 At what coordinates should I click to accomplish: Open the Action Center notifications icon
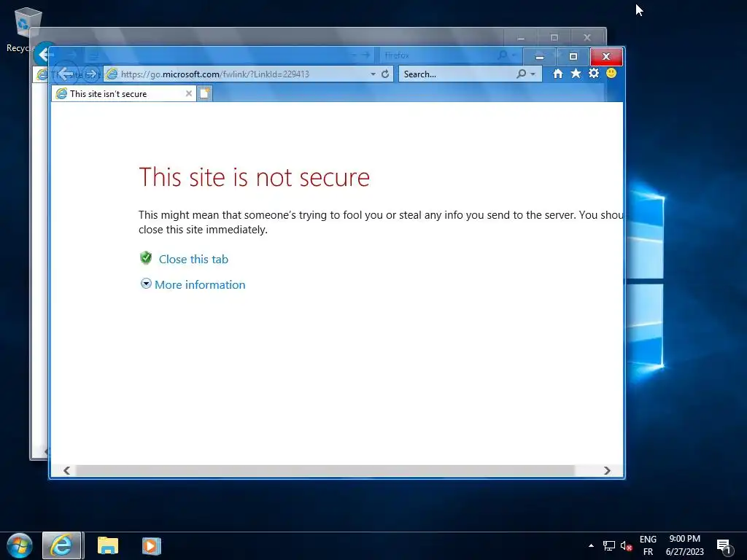724,546
